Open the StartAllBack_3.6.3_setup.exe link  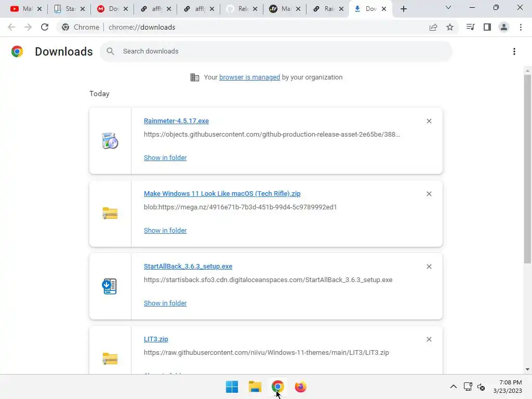[x=188, y=267]
